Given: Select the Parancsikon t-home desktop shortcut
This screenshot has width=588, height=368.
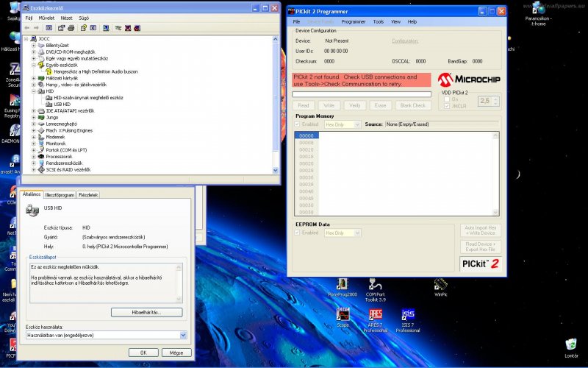Looking at the screenshot, I should pos(539,15).
